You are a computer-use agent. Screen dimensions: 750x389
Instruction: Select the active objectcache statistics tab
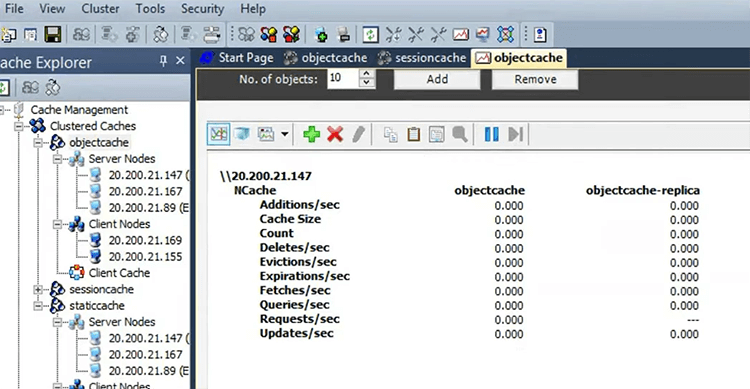click(x=519, y=58)
